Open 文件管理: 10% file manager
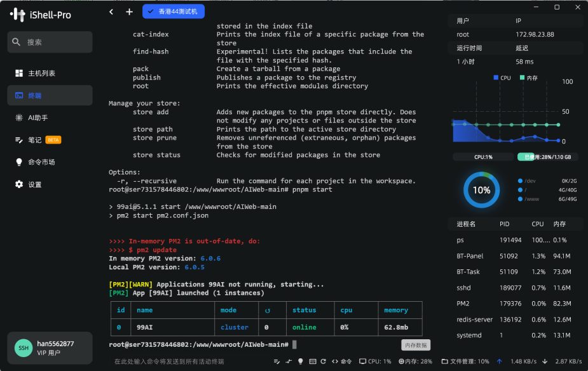588x371 pixels. point(465,361)
